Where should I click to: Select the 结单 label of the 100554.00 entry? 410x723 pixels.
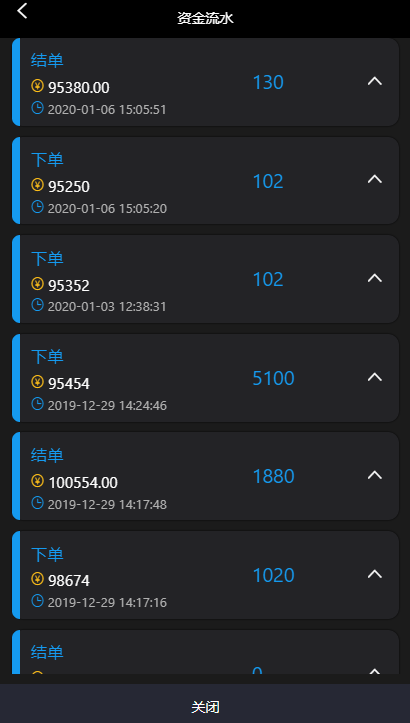(47, 455)
